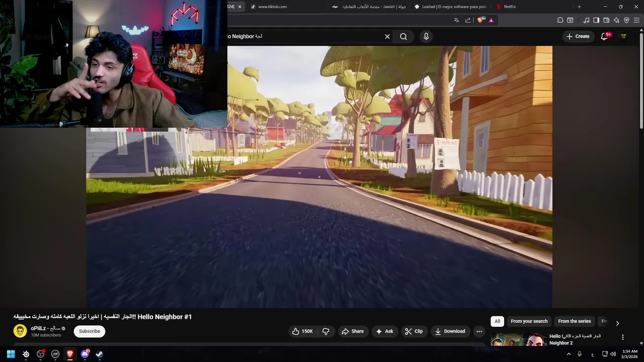
Task: Create a Clip of this video
Action: (x=414, y=331)
